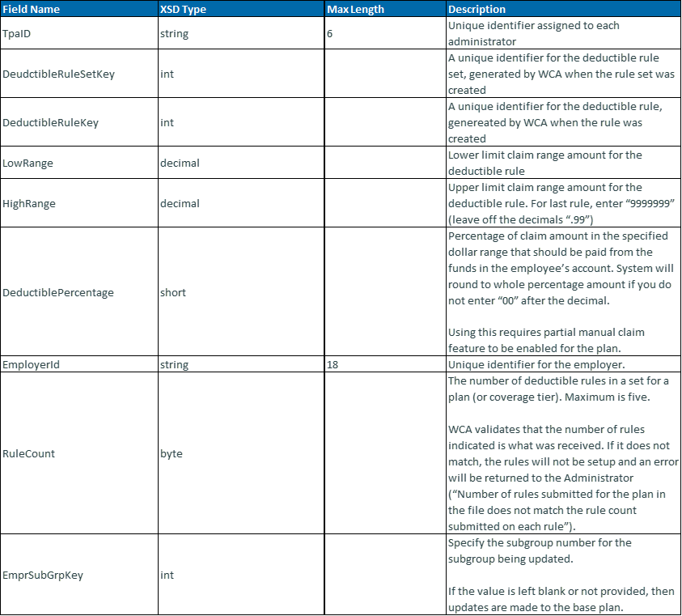Select the EmprSubGrpKey field name cell
Image resolution: width=682 pixels, height=616 pixels.
(43, 576)
